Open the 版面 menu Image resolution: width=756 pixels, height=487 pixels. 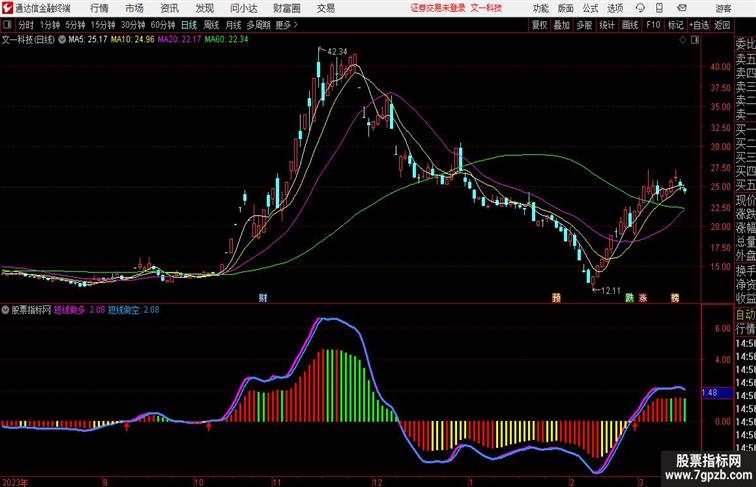[565, 8]
